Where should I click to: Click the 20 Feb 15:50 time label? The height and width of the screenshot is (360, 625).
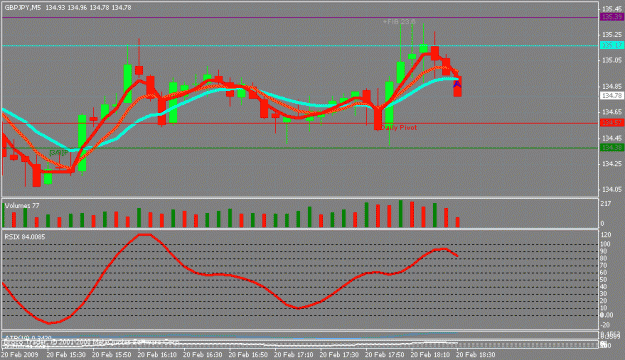pyautogui.click(x=111, y=354)
